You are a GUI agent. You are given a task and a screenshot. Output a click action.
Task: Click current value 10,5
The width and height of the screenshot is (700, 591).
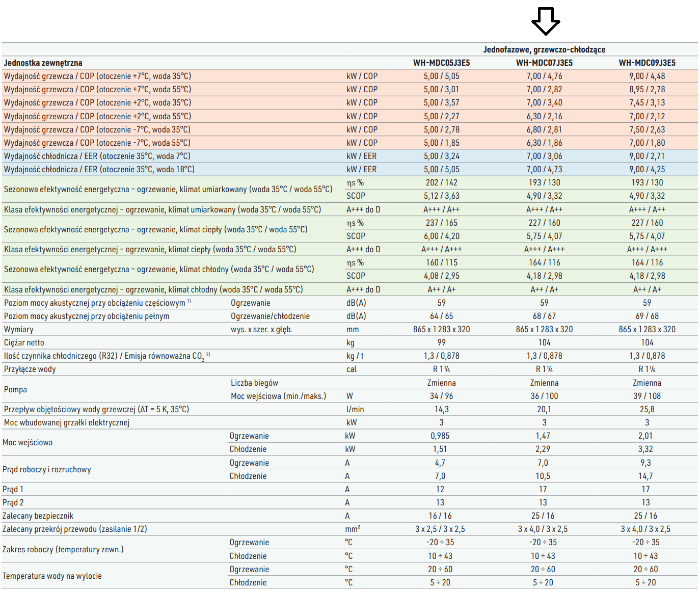pyautogui.click(x=543, y=476)
